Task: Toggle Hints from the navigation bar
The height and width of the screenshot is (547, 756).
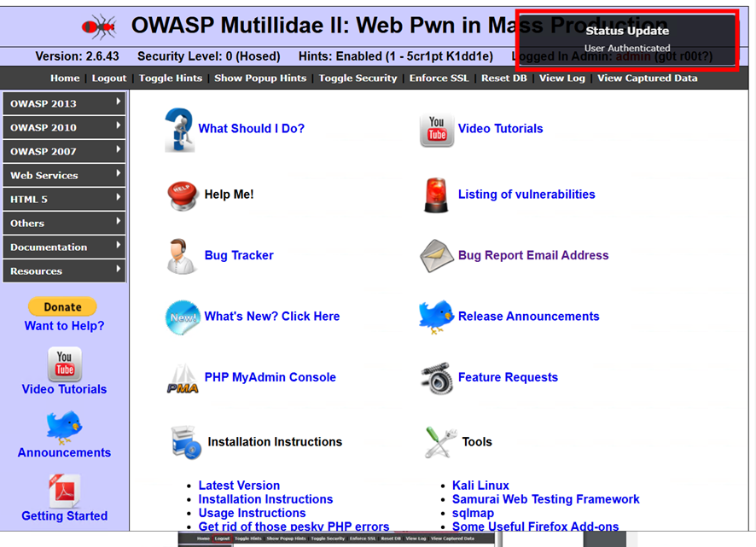Action: point(171,79)
